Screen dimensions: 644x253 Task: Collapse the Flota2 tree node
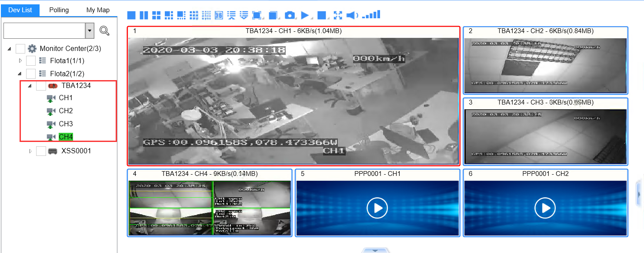pos(20,73)
